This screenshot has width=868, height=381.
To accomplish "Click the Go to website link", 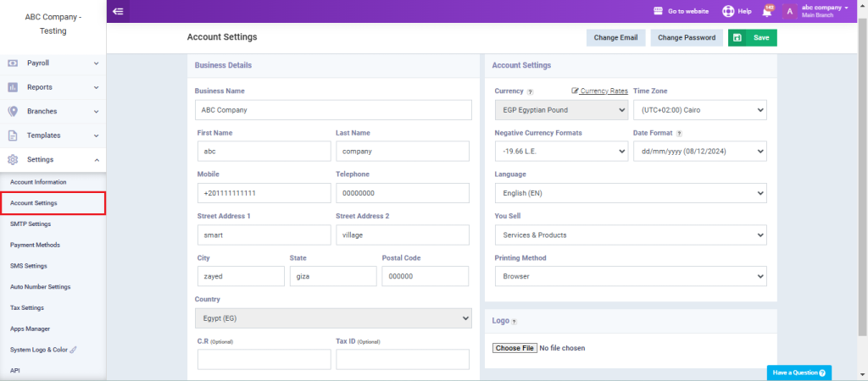I will (688, 11).
